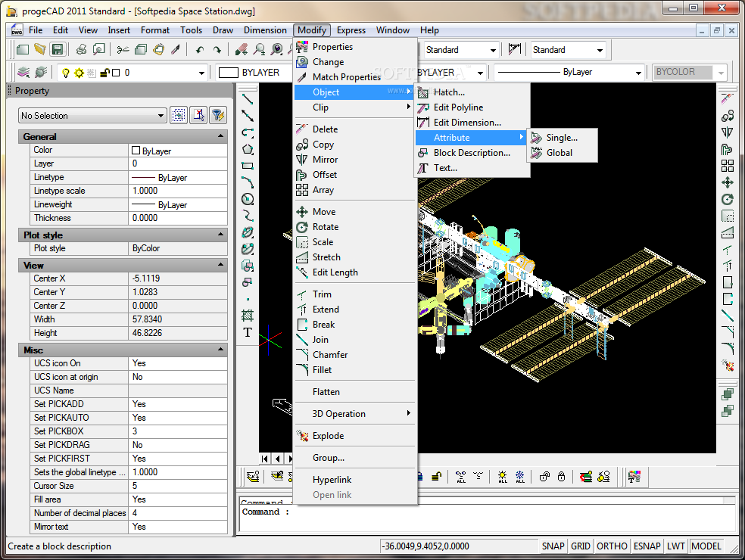Click the Redo arrow icon
This screenshot has height=560, width=745.
[x=217, y=49]
